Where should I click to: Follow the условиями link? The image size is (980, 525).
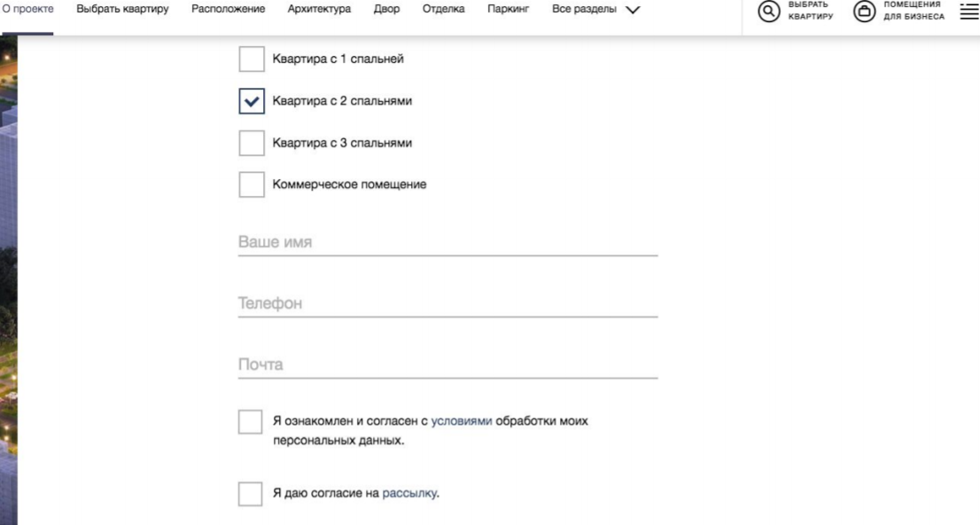tap(462, 421)
